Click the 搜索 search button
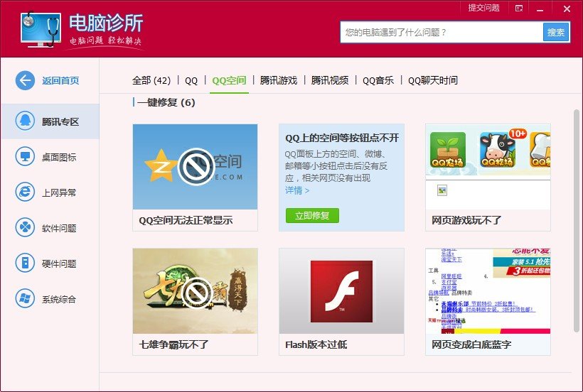Screen dimensions: 583x392 [556, 32]
